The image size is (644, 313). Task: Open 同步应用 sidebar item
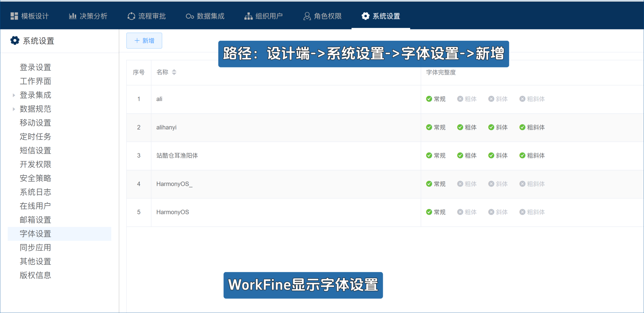click(x=35, y=248)
